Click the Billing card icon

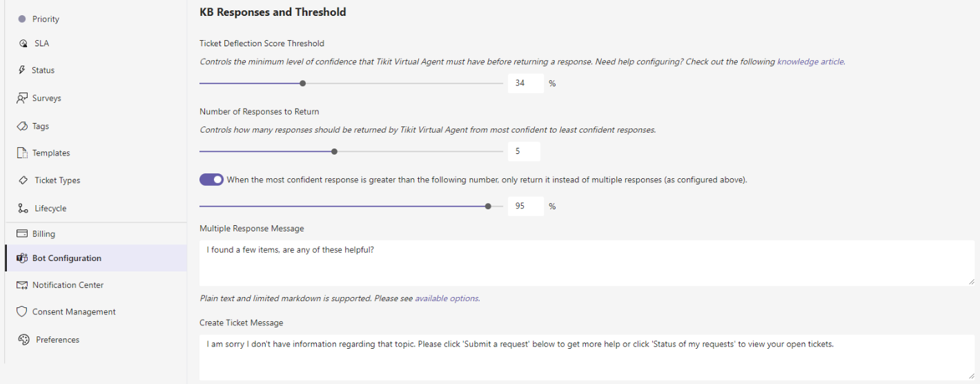coord(22,234)
